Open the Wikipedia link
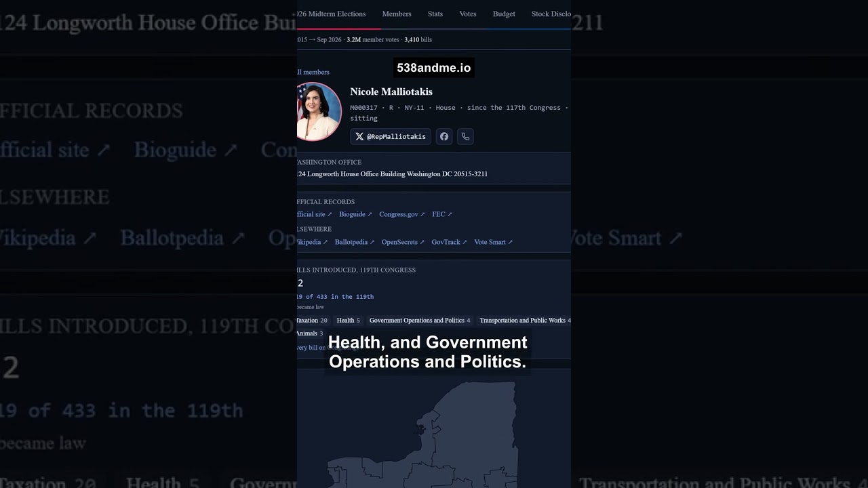The width and height of the screenshot is (868, 488). (x=313, y=242)
